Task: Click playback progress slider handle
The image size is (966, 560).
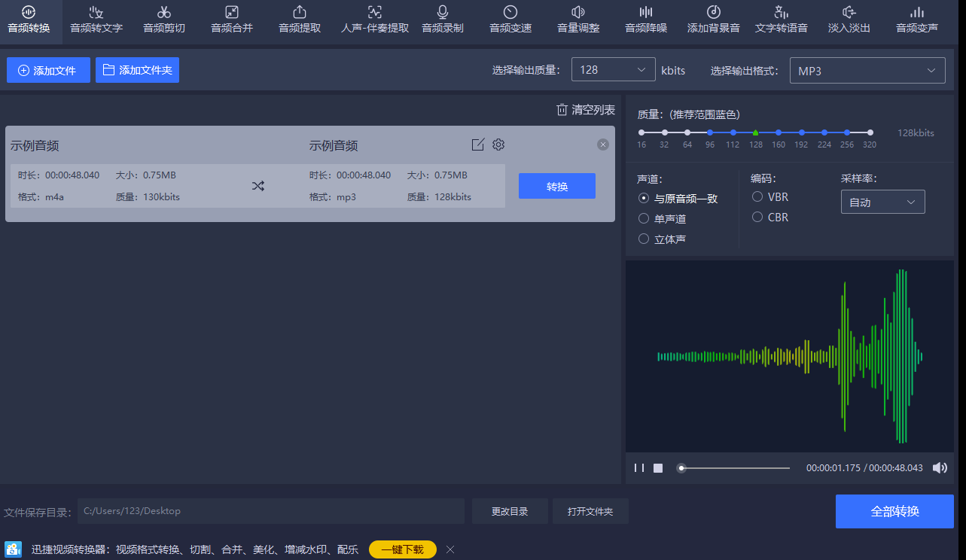Action: [681, 468]
